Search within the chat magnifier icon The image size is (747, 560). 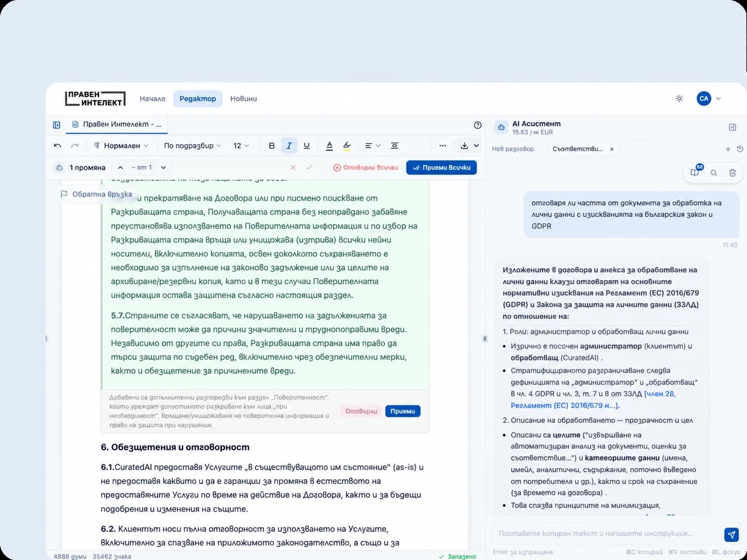coord(713,173)
